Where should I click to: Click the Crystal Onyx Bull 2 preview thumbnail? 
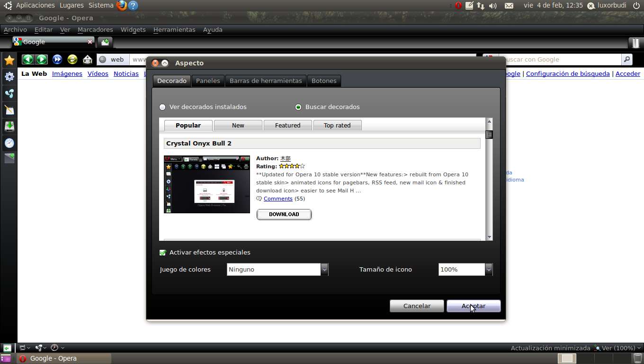pos(207,184)
